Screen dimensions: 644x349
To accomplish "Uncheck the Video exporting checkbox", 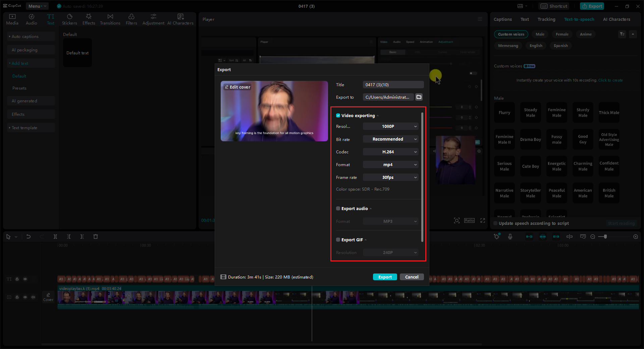I will [x=338, y=115].
